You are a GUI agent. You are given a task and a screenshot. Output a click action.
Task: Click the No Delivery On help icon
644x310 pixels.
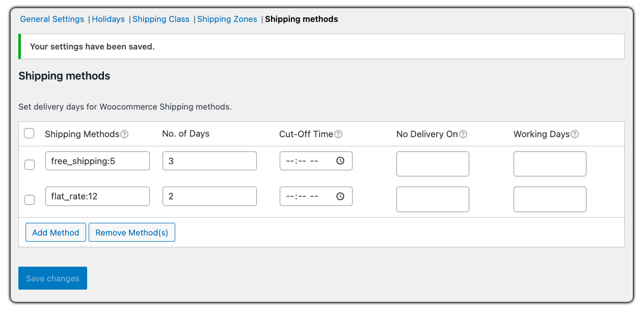(x=463, y=135)
